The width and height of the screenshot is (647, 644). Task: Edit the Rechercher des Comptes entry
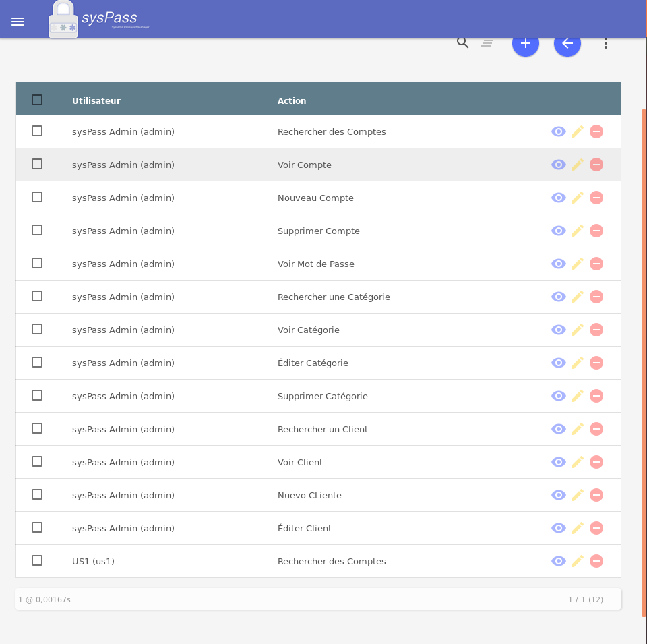pyautogui.click(x=578, y=131)
